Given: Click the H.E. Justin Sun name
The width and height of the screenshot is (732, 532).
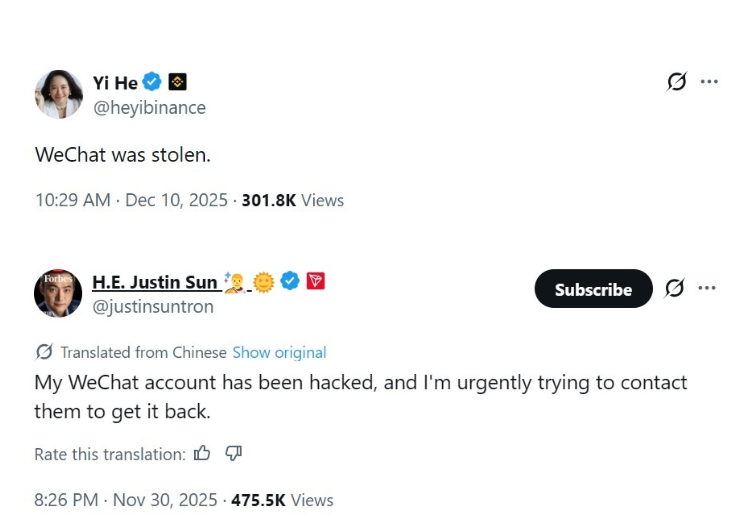Looking at the screenshot, I should click(155, 282).
